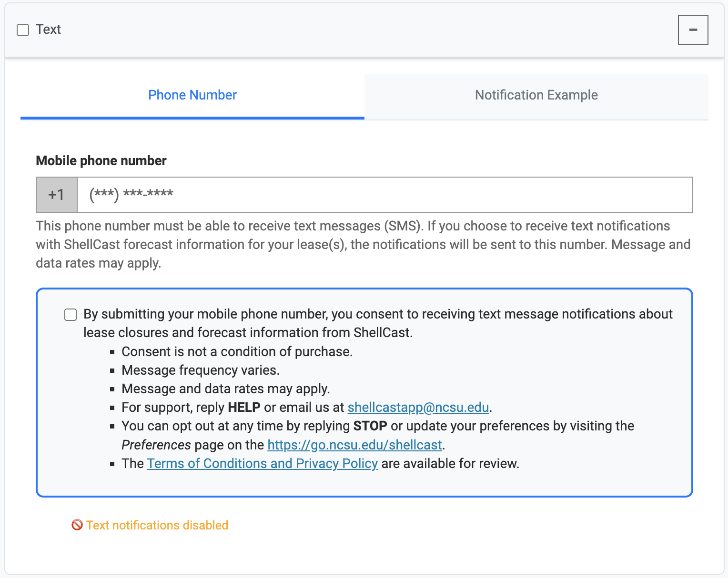
Task: Collapse the Text section with minus button
Action: [x=693, y=30]
